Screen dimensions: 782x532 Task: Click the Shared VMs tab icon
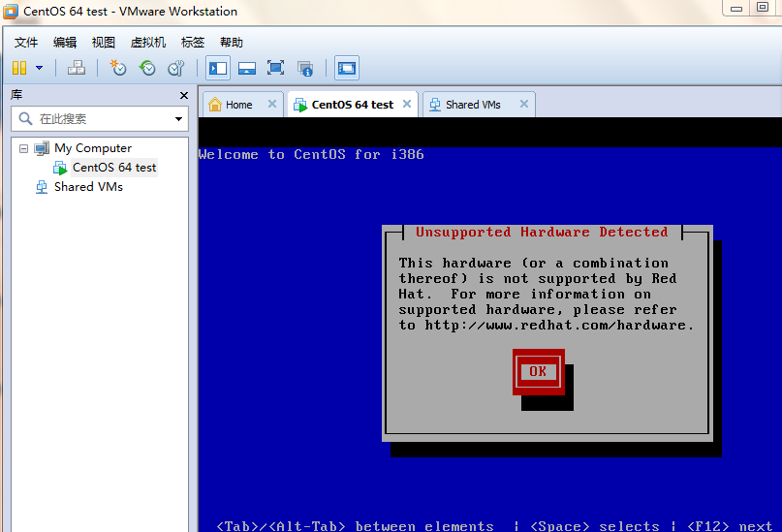coord(435,105)
